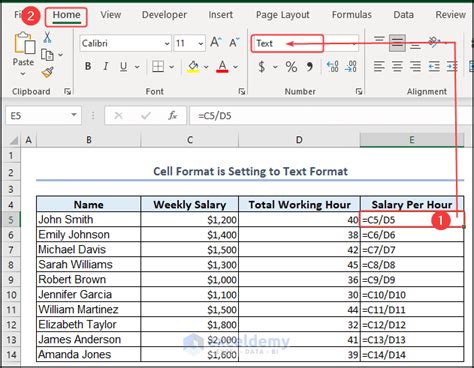Open Clipboard dialog launcher
The width and height of the screenshot is (474, 368).
tap(68, 91)
